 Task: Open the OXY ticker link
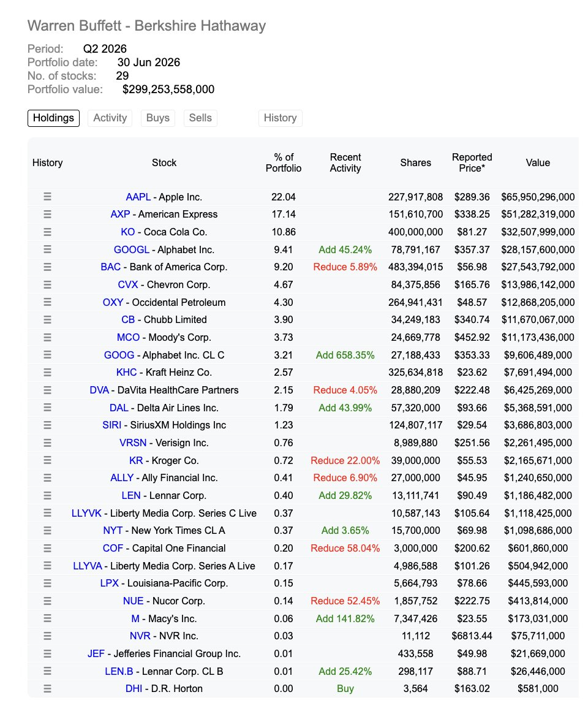pyautogui.click(x=113, y=302)
